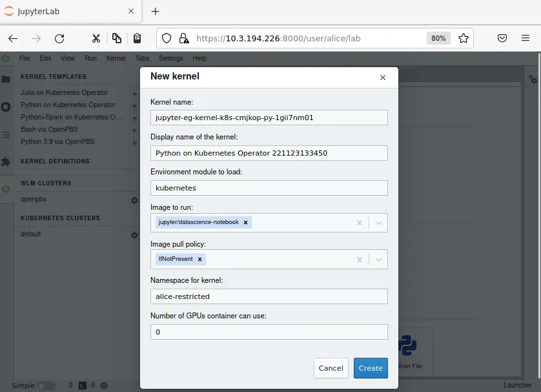This screenshot has width=541, height=392.
Task: Click the kernel count icon in status bar
Action: (104, 386)
